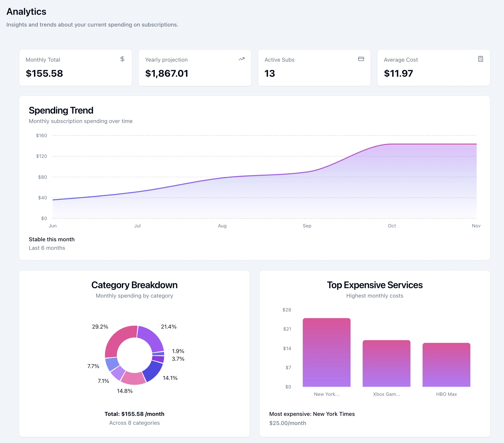Open the Analytics page heading
This screenshot has width=504, height=443.
[26, 12]
